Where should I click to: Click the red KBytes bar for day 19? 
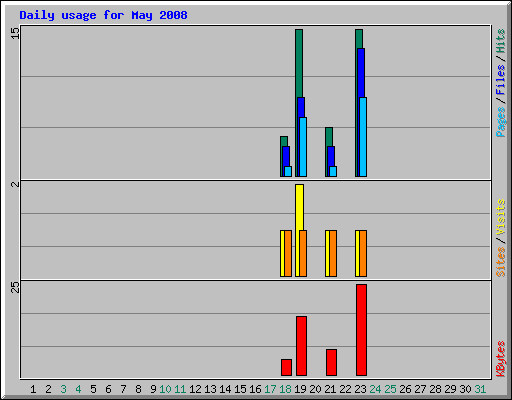click(x=301, y=346)
